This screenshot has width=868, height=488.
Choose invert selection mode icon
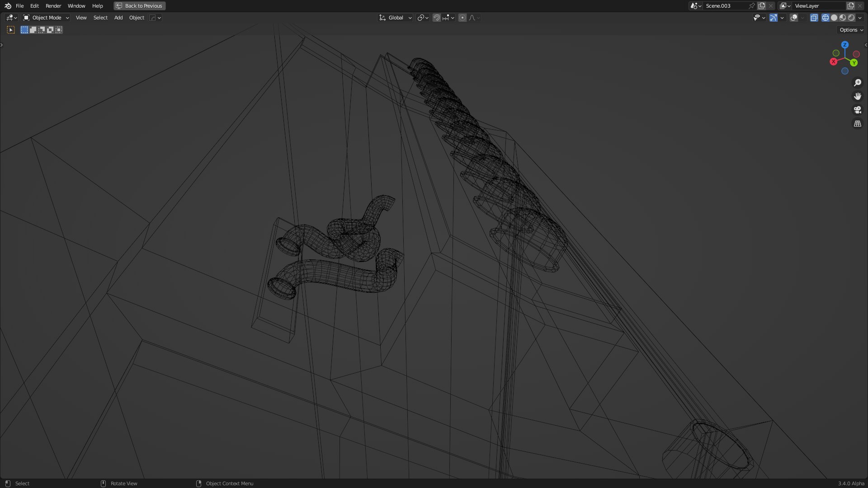pyautogui.click(x=50, y=30)
